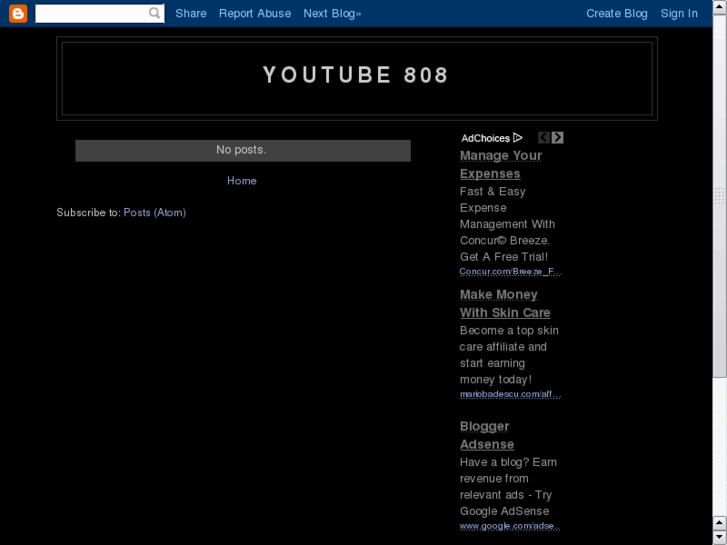Open AdChoices label
This screenshot has width=727, height=545.
tap(485, 138)
